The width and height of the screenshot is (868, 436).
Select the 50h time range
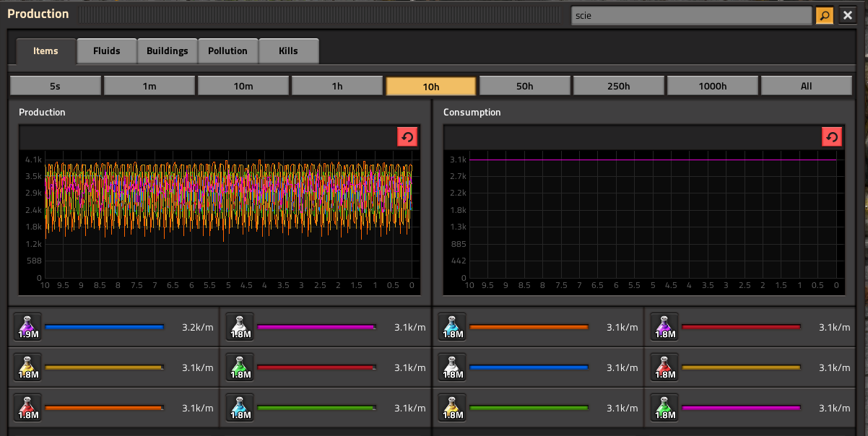pyautogui.click(x=525, y=86)
